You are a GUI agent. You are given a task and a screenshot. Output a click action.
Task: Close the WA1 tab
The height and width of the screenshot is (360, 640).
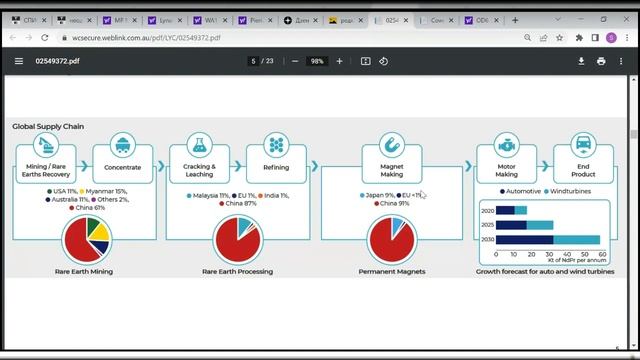coord(224,20)
